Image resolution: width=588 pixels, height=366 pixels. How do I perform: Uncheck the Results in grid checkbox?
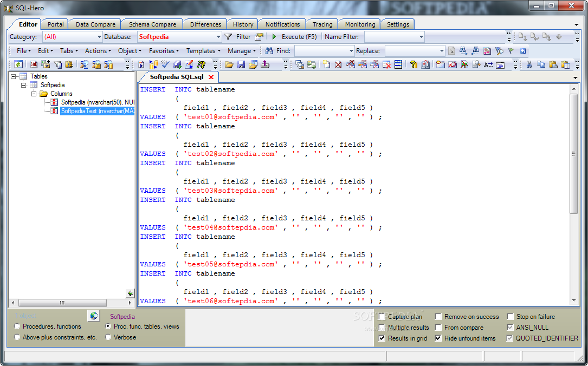tap(382, 338)
